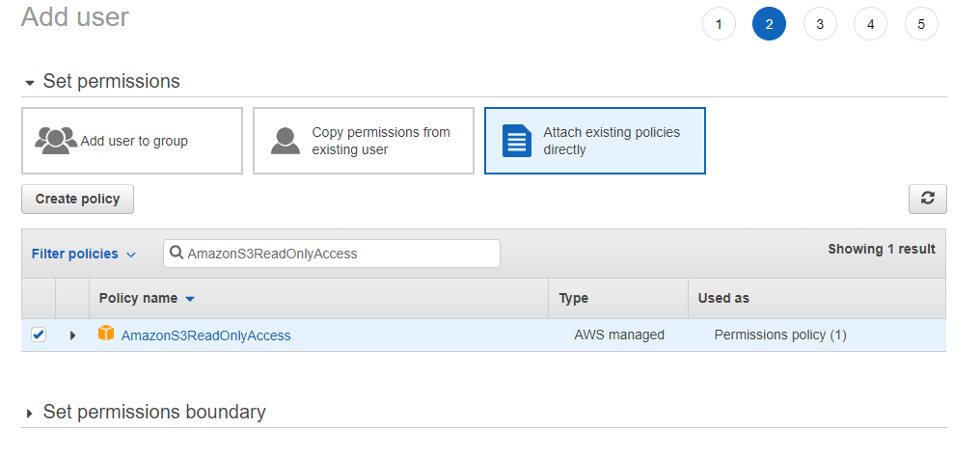Open the Filter policies dropdown
Image resolution: width=980 pixels, height=456 pixels.
pos(84,255)
